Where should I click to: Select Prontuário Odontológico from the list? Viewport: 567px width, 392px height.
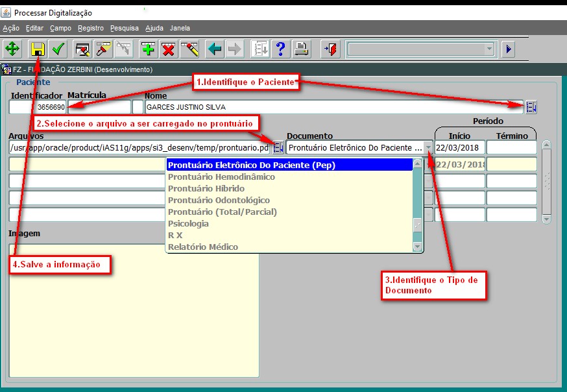pos(289,200)
